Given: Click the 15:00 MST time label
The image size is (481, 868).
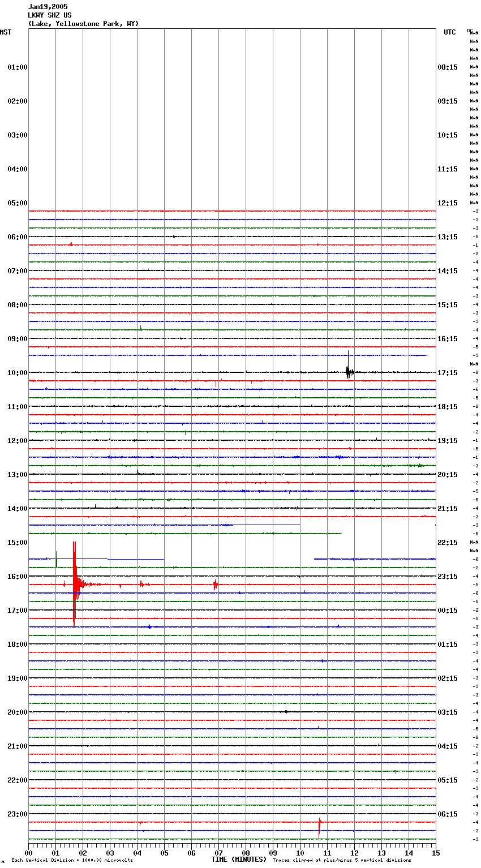Looking at the screenshot, I should pyautogui.click(x=18, y=543).
